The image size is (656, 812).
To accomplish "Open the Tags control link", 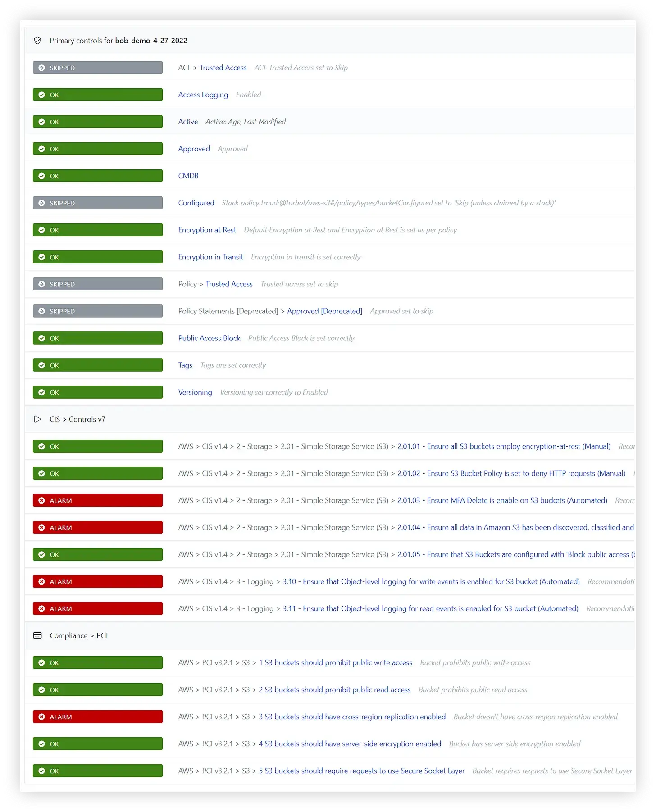I will (x=185, y=365).
